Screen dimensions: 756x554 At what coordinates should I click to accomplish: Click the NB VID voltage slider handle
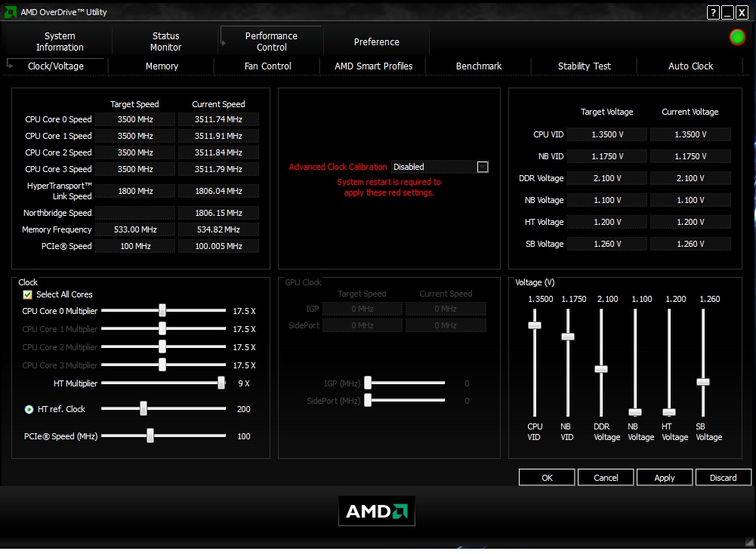(x=568, y=337)
